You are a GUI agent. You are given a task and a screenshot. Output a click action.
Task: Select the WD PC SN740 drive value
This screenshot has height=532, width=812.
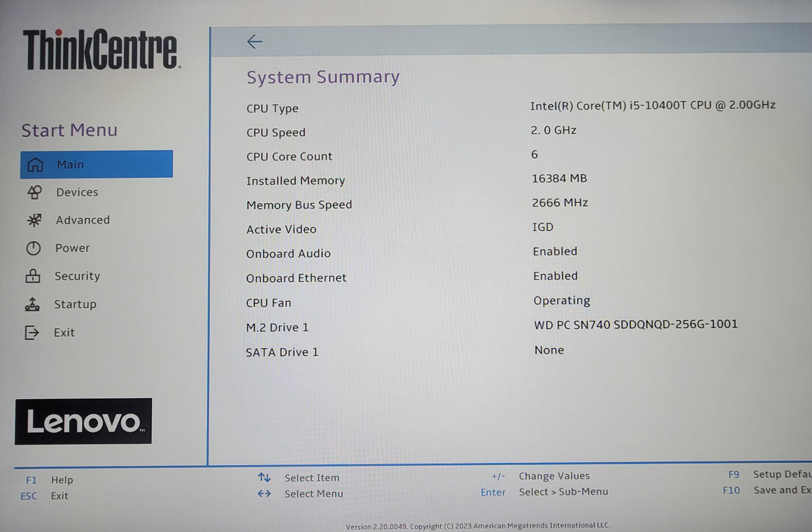click(x=636, y=325)
